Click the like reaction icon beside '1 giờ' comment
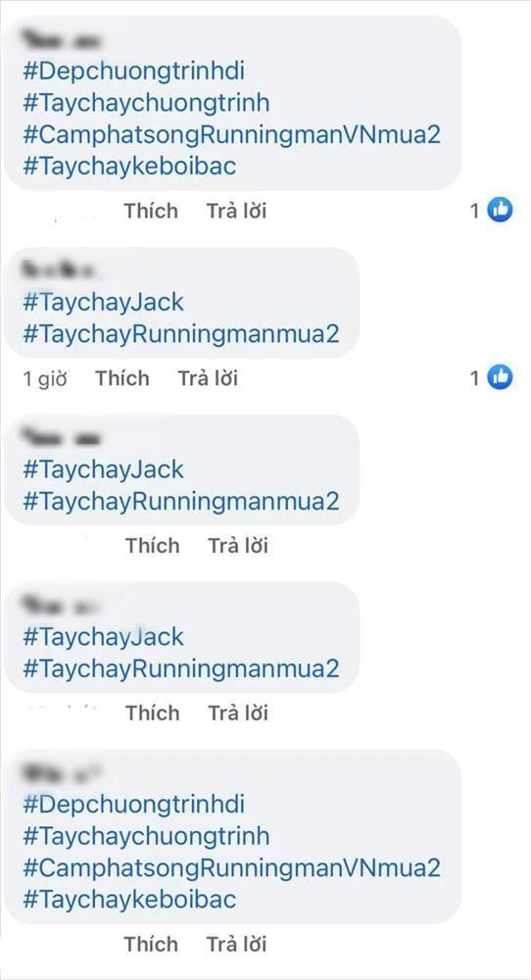 coord(500,377)
